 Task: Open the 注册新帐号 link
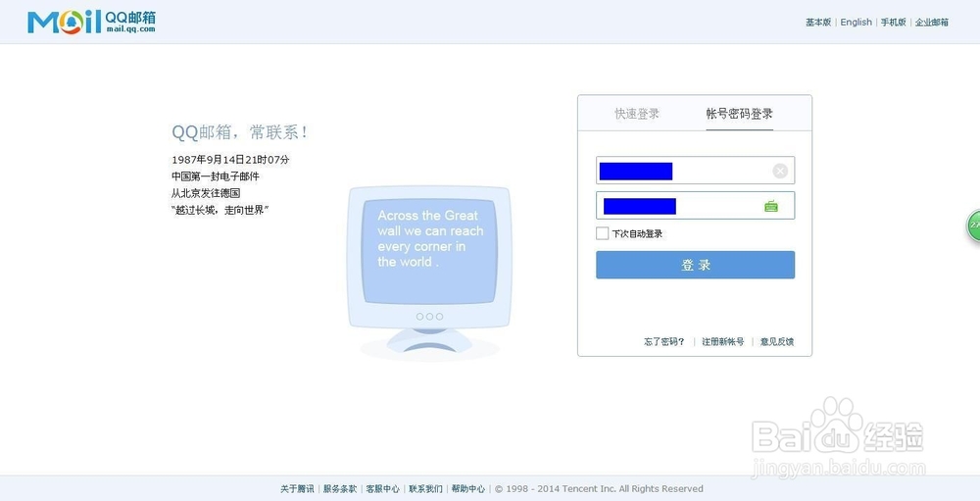pos(723,341)
